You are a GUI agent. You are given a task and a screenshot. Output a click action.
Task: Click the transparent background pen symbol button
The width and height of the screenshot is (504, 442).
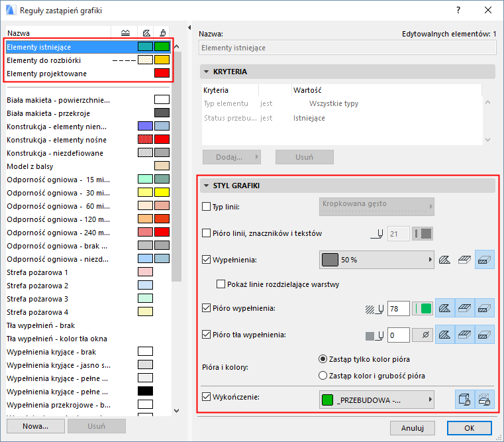click(423, 335)
